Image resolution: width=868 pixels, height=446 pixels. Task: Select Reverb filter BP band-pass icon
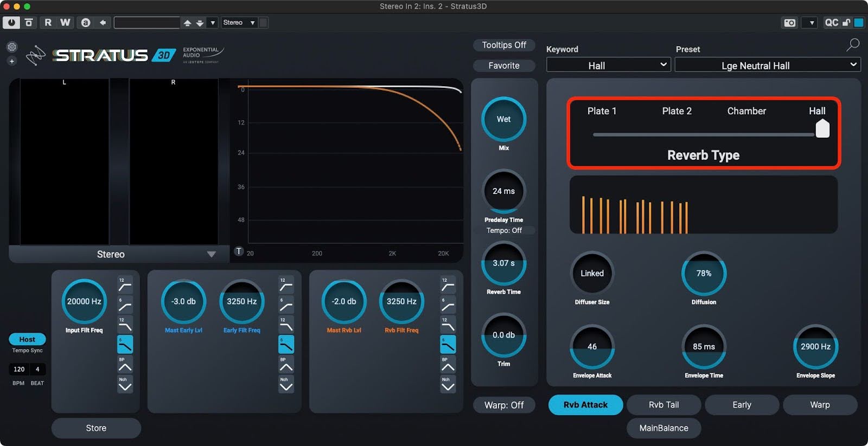[448, 365]
